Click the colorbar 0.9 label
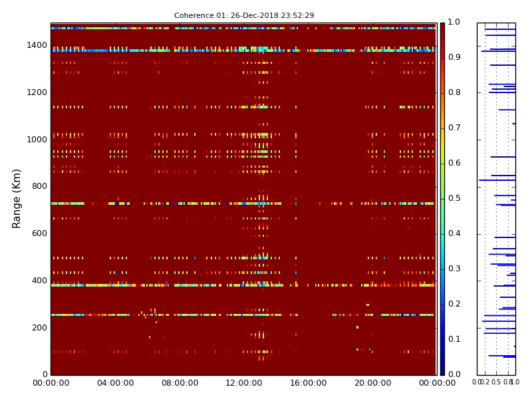This screenshot has height=399, width=532. [454, 57]
